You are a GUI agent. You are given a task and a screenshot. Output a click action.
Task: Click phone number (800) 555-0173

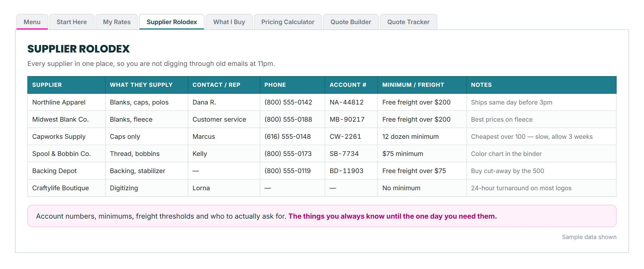click(292, 154)
